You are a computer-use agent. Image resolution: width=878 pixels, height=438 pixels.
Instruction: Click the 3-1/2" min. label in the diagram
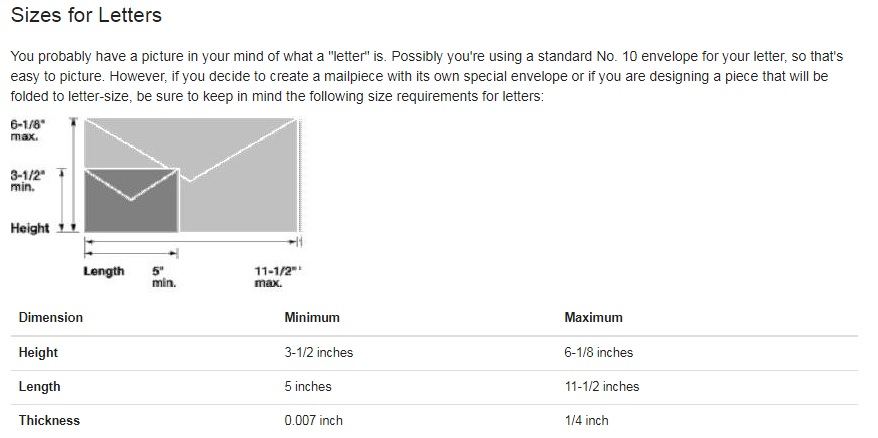(x=29, y=179)
